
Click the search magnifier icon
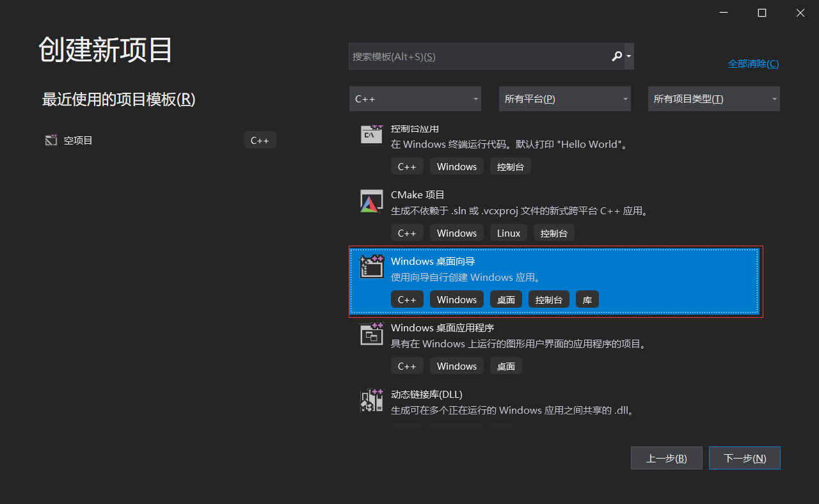point(616,56)
